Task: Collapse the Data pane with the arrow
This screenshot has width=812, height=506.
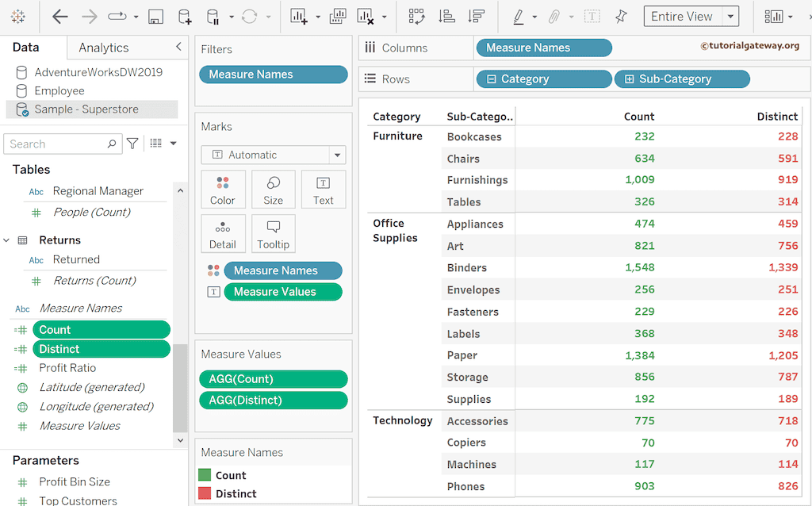Action: pyautogui.click(x=178, y=48)
